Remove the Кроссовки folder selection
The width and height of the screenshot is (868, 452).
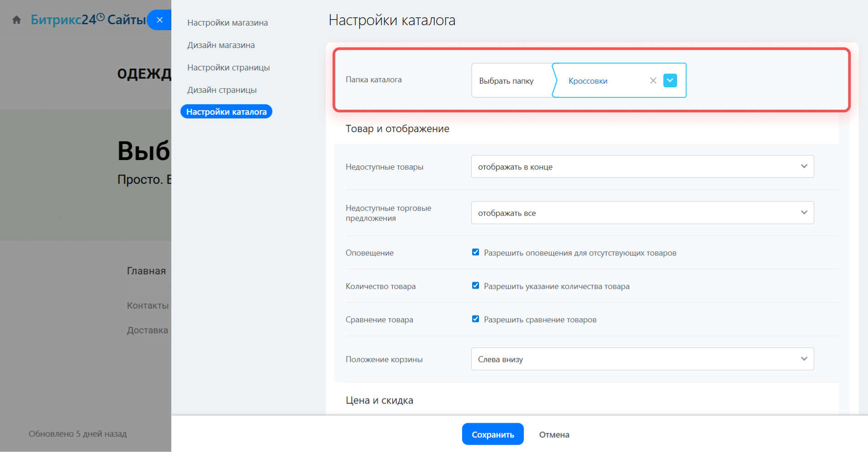(653, 81)
